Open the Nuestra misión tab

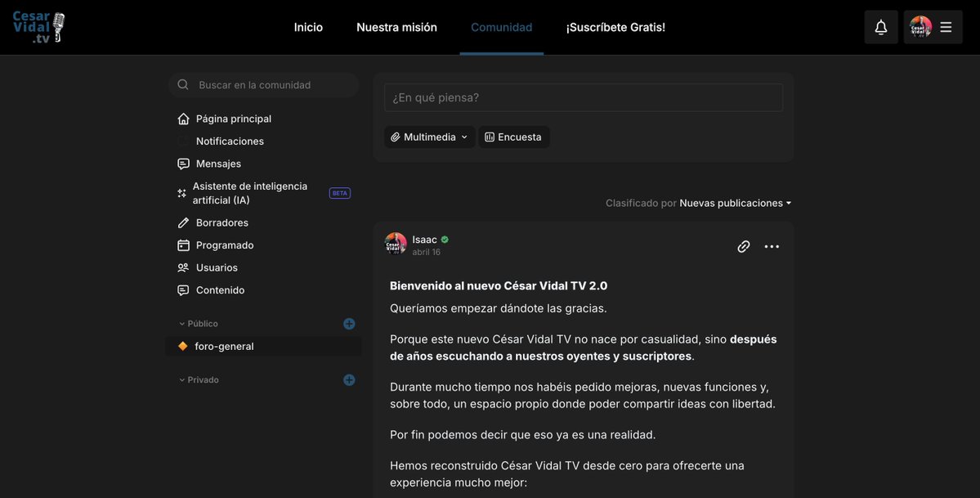tap(397, 28)
